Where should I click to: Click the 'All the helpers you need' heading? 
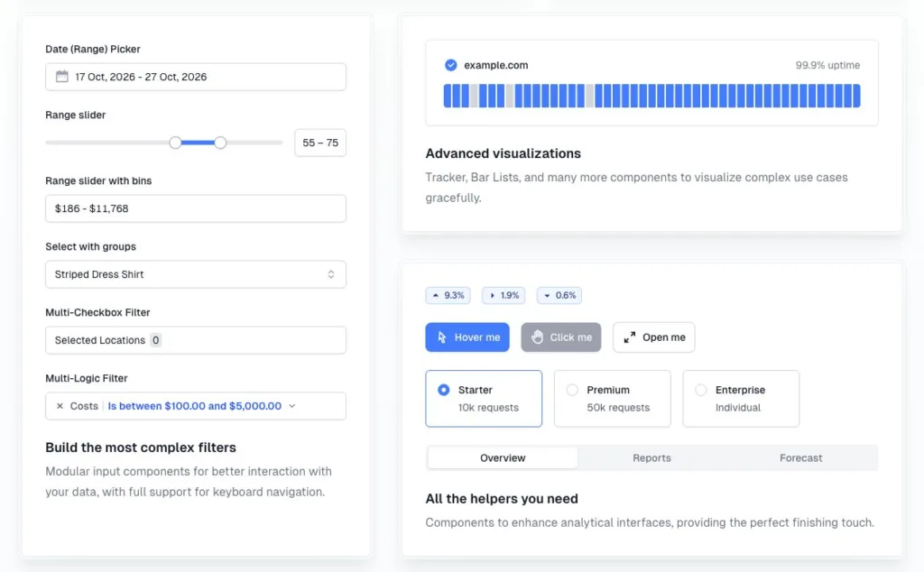502,498
